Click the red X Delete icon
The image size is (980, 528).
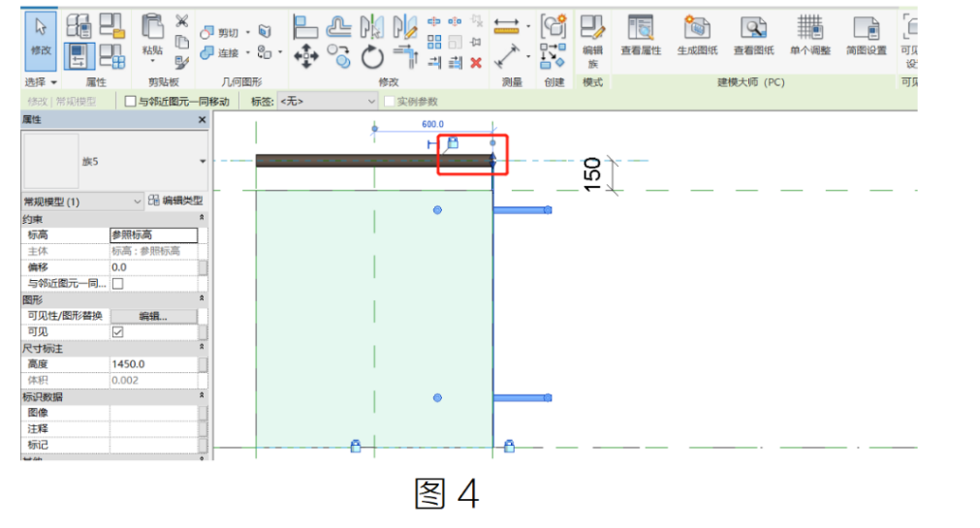coord(476,62)
